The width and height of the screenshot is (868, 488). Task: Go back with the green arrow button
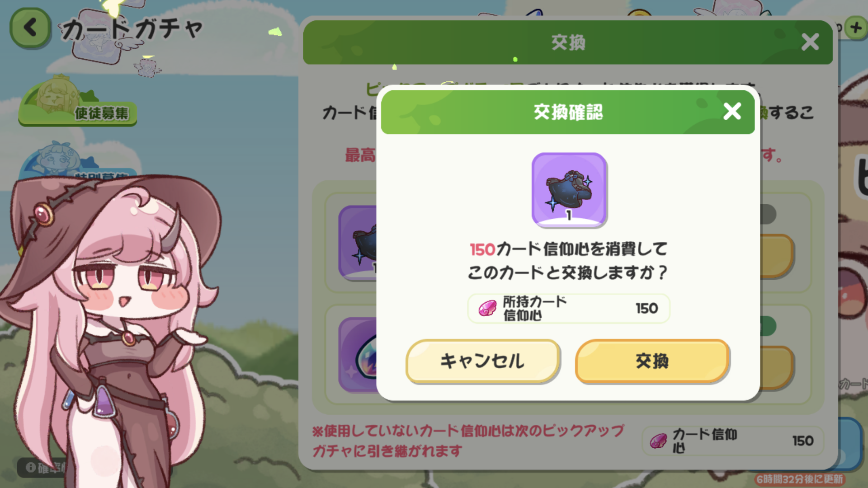(x=30, y=28)
